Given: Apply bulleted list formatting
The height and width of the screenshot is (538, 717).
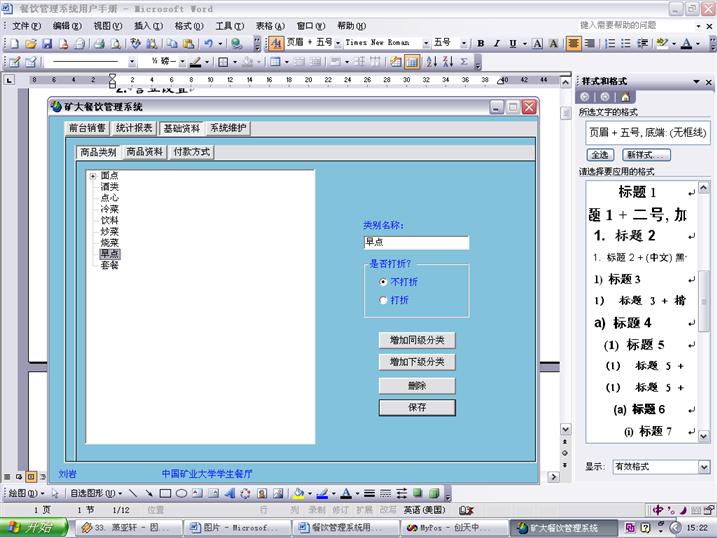Looking at the screenshot, I should 626,43.
